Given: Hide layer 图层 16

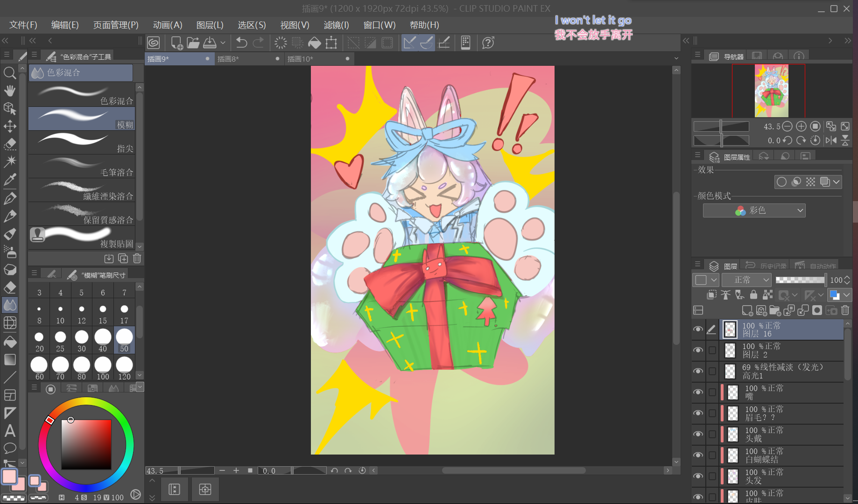Looking at the screenshot, I should coord(698,329).
